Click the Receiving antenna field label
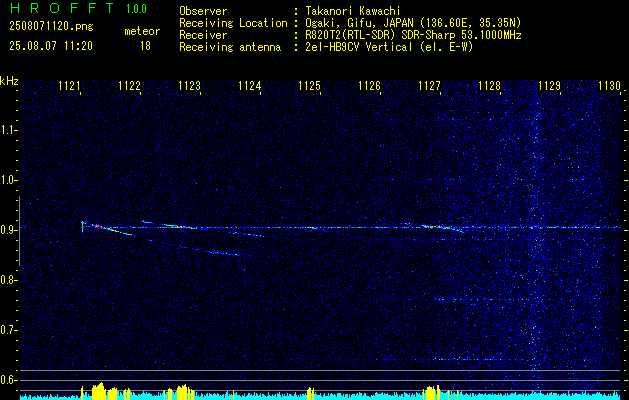The height and width of the screenshot is (400, 629). (230, 47)
